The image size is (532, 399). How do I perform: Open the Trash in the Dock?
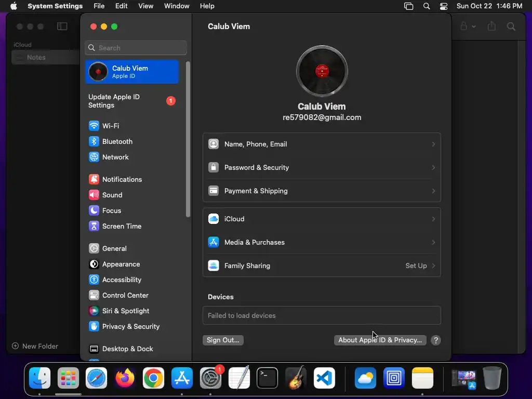(x=493, y=378)
